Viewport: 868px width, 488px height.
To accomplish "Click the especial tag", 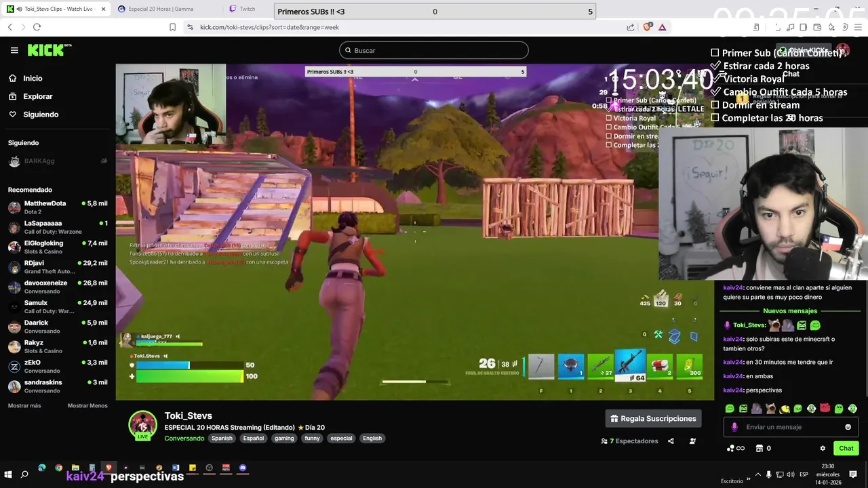I will 341,439.
